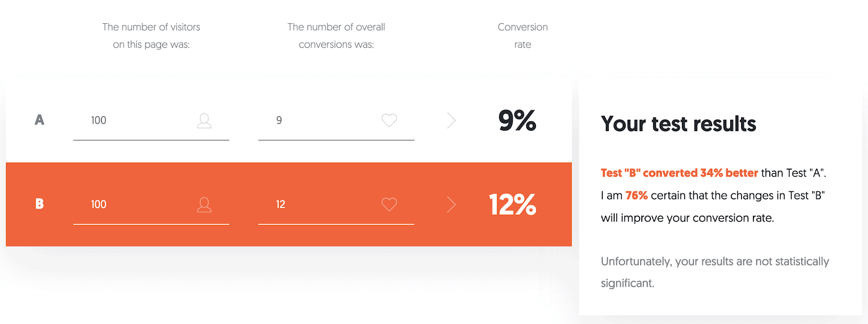
Task: Select the bold A label for variant A
Action: [39, 120]
